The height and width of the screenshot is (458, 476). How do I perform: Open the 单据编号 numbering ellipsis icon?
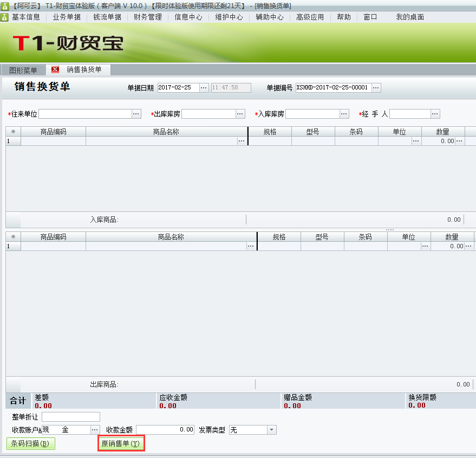pyautogui.click(x=375, y=87)
